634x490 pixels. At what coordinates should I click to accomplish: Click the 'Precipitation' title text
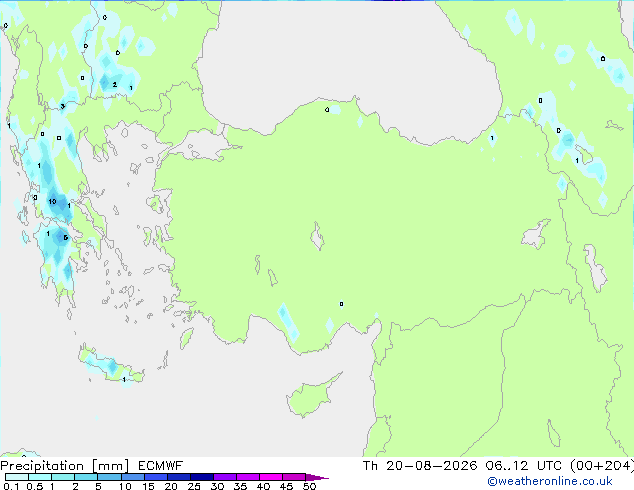[x=42, y=466]
